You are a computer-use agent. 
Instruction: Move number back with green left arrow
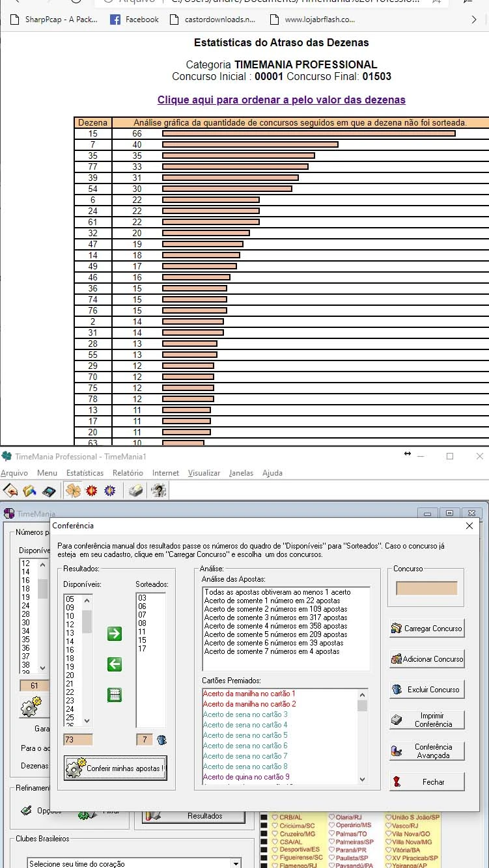tap(115, 664)
